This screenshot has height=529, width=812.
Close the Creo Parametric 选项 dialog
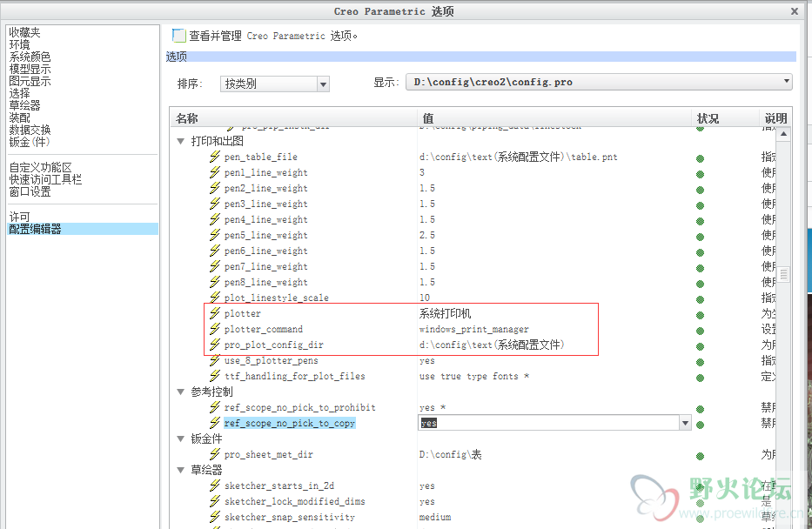(795, 10)
